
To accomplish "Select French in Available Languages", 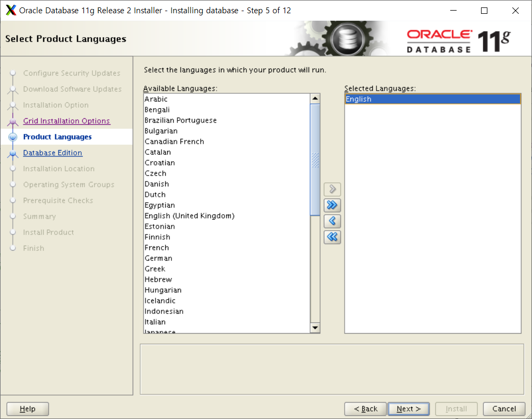I will tap(227, 248).
